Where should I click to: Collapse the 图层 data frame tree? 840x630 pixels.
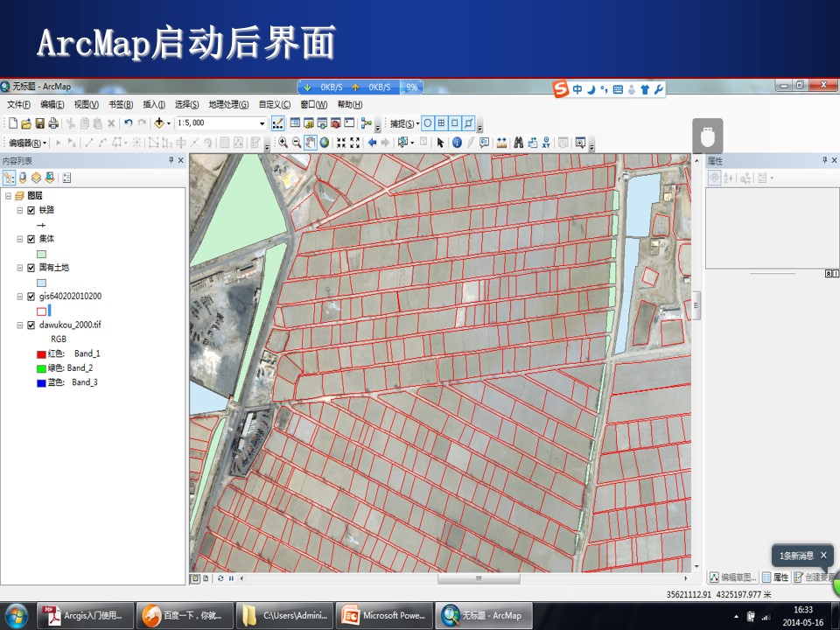coord(9,196)
